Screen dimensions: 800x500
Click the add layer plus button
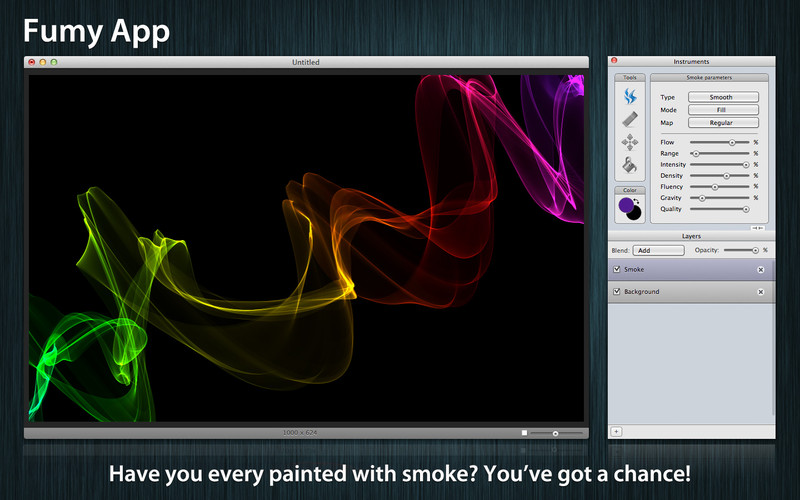coord(616,432)
